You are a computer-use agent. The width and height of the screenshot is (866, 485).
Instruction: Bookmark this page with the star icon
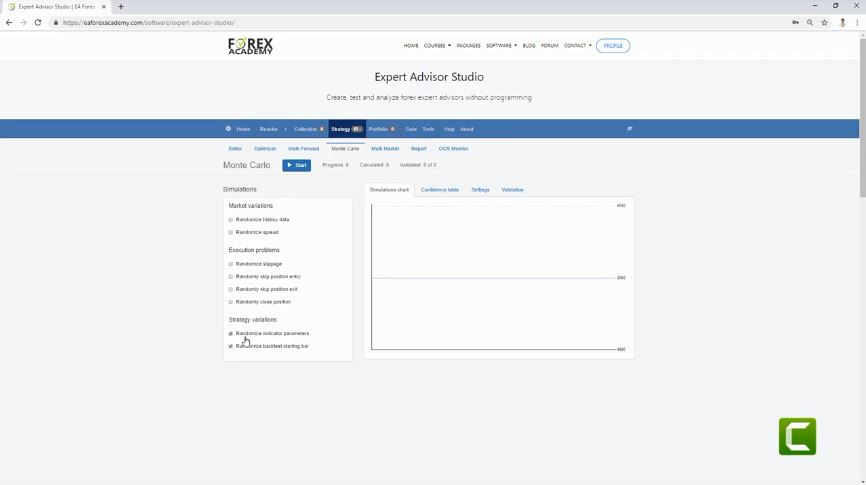click(x=824, y=22)
